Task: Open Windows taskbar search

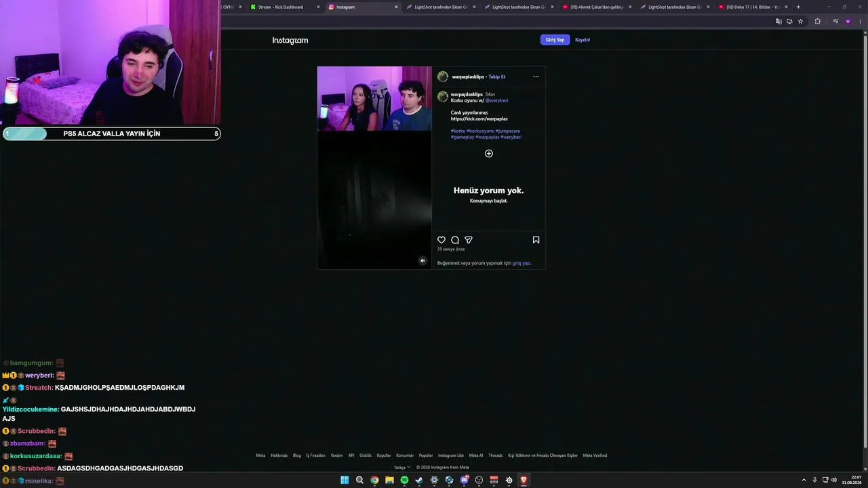Action: click(x=359, y=480)
